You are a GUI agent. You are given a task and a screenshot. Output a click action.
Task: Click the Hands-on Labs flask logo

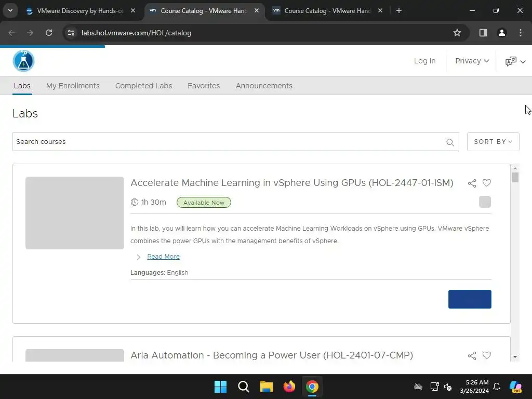tap(23, 61)
